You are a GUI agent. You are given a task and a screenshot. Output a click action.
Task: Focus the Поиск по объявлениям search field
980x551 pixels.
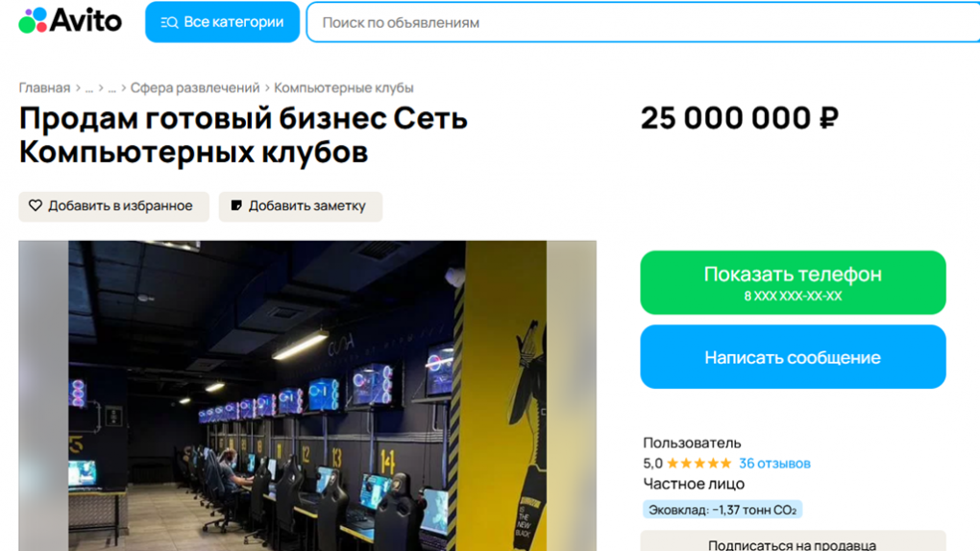click(643, 22)
